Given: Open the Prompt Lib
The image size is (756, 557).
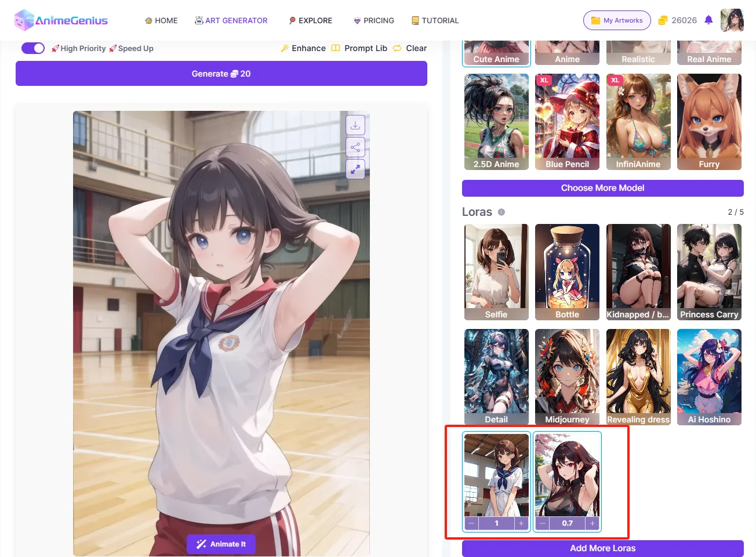Looking at the screenshot, I should click(x=359, y=48).
